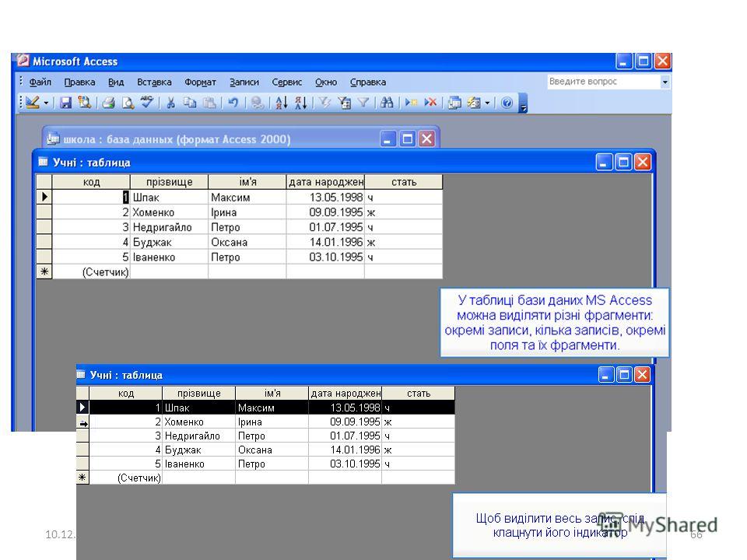
Task: Select the 'ім'я' column header in the upper table
Action: (247, 182)
